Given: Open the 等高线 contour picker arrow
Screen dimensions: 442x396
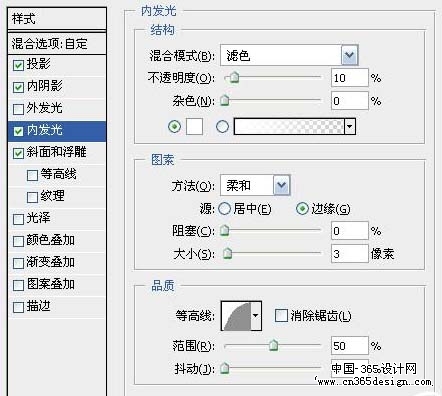Looking at the screenshot, I should pyautogui.click(x=256, y=316).
